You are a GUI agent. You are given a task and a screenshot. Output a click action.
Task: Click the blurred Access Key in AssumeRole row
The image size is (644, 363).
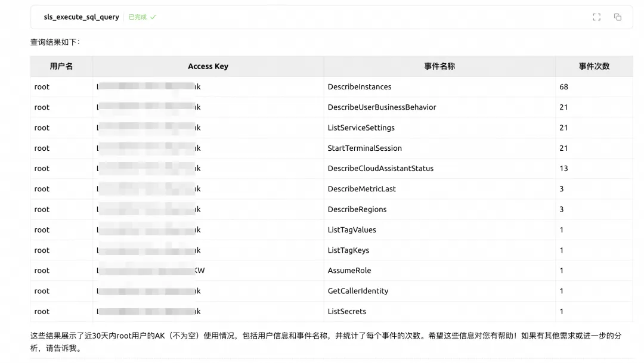[x=150, y=271]
